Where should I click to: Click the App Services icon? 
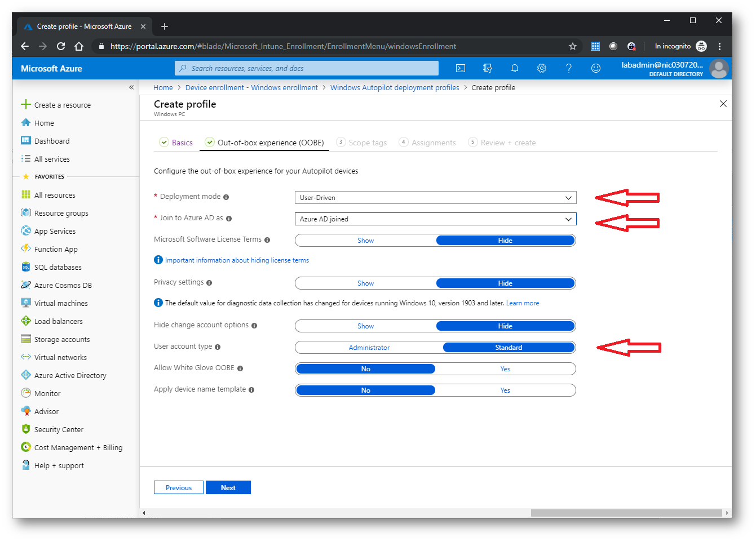(x=26, y=230)
